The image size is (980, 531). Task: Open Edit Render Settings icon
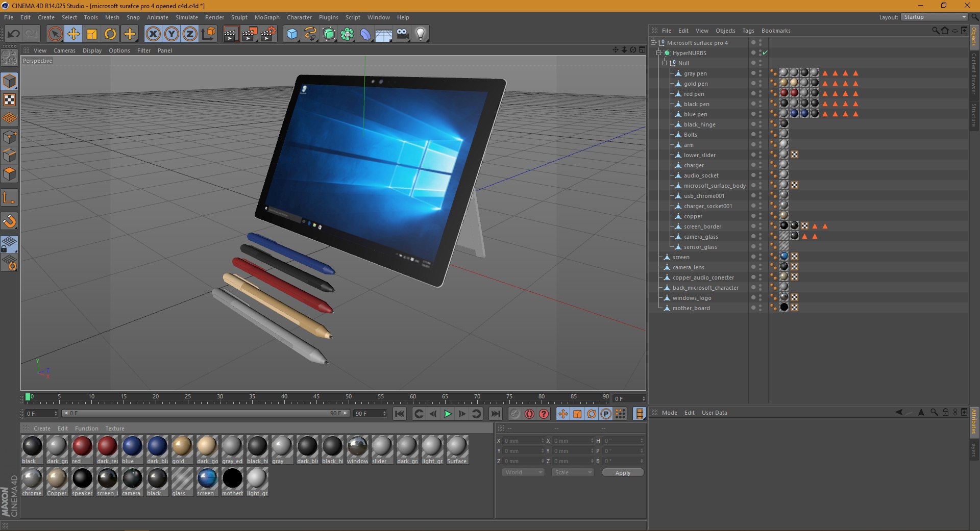[x=268, y=34]
